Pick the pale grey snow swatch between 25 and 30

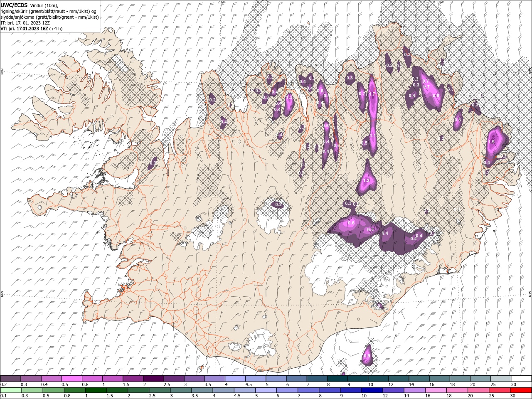[x=501, y=379]
